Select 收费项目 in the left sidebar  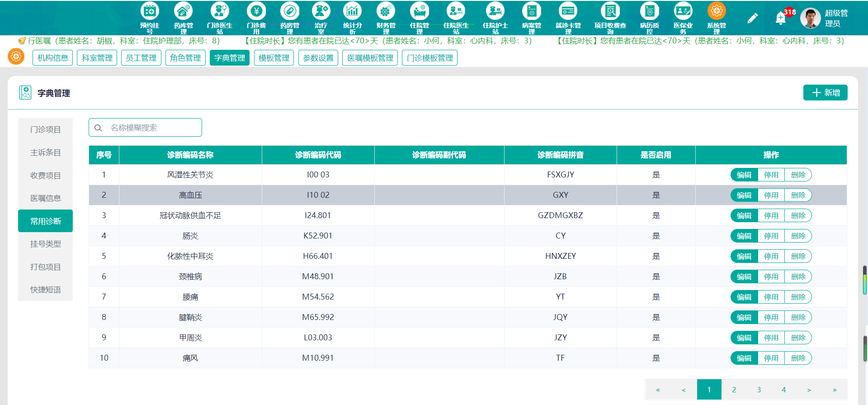tap(45, 176)
